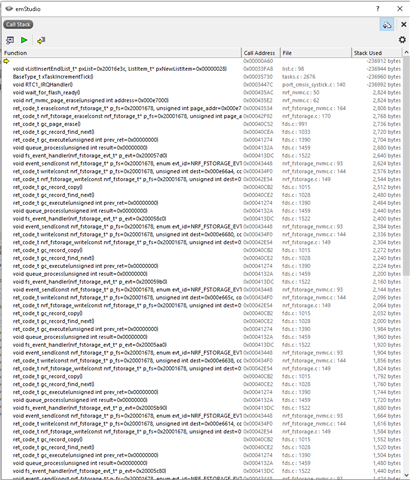Click stack used value -236960 bytes
Screen dimensions: 410x480
384,77
